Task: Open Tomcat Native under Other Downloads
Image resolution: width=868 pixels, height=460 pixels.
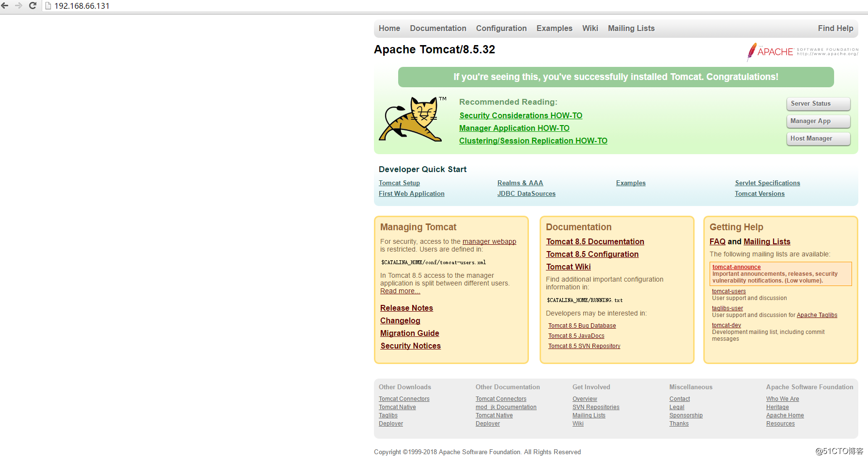Action: 397,407
